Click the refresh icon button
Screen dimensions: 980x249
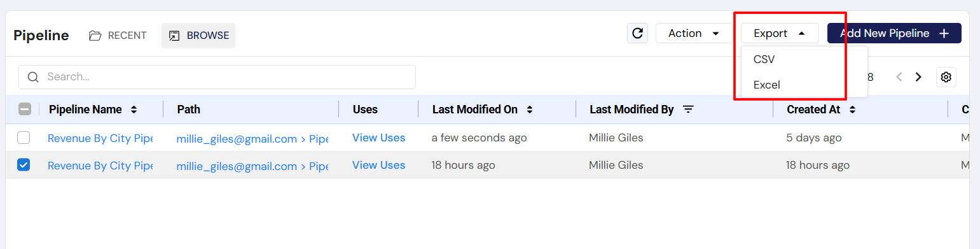637,33
